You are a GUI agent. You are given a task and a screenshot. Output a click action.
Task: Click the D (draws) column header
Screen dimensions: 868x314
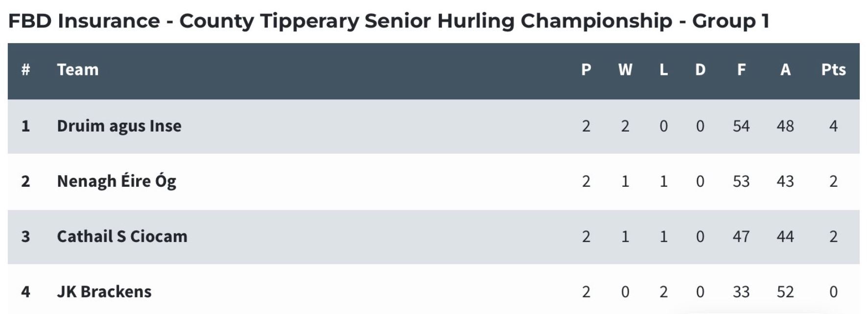click(700, 69)
